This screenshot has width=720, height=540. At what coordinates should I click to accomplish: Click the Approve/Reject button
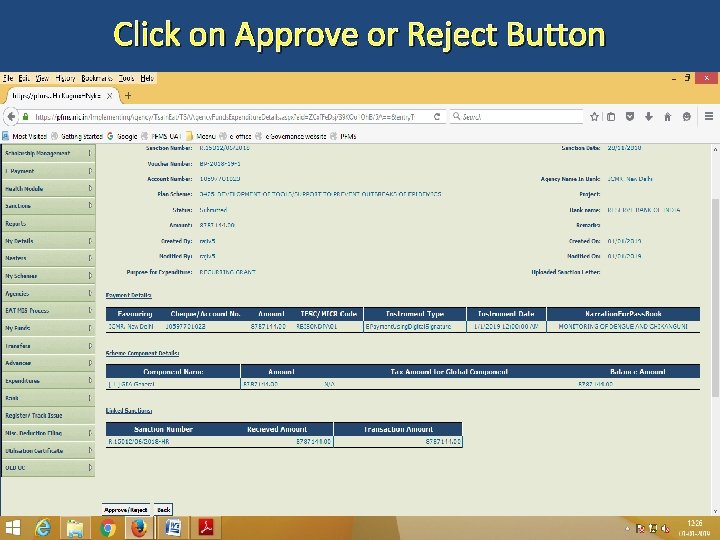tap(126, 510)
